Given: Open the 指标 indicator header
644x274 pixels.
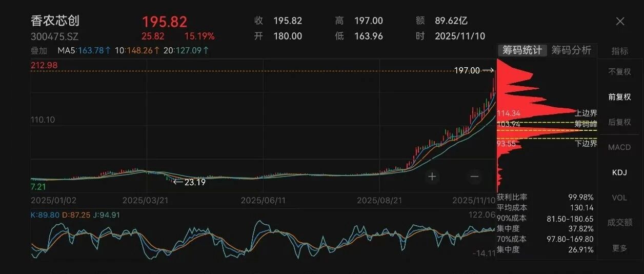Looking at the screenshot, I should click(x=619, y=51).
